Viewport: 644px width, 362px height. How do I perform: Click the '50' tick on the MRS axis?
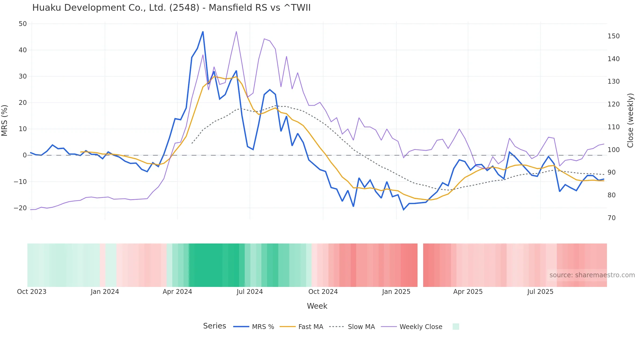pos(23,24)
